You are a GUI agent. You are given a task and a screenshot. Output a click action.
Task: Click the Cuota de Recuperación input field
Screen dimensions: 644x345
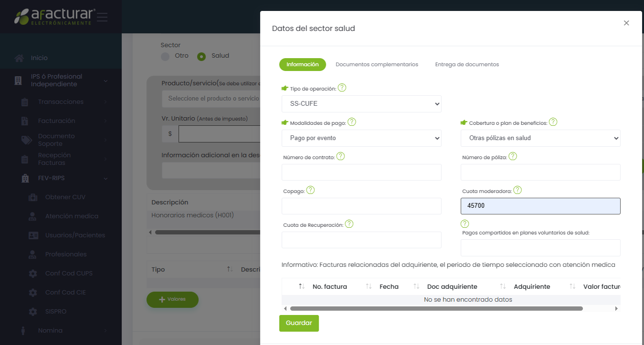[362, 240]
